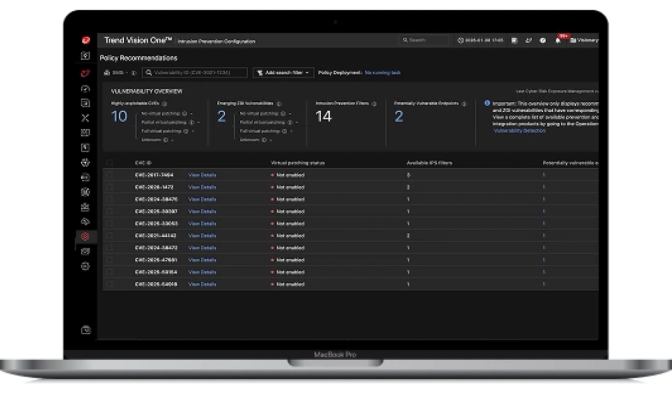Image resolution: width=672 pixels, height=394 pixels.
Task: Open the Vulnerability Detection link
Action: pos(519,130)
